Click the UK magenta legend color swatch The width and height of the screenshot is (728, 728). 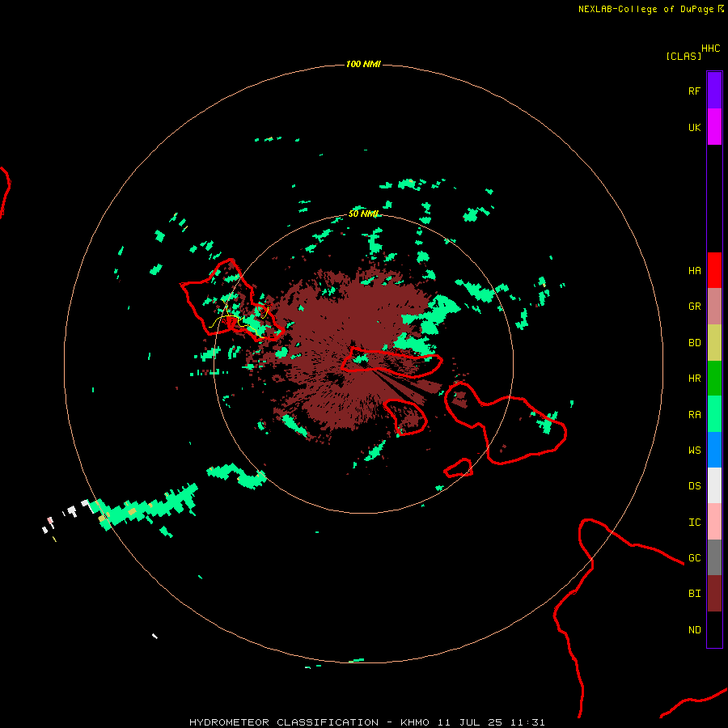coord(714,127)
